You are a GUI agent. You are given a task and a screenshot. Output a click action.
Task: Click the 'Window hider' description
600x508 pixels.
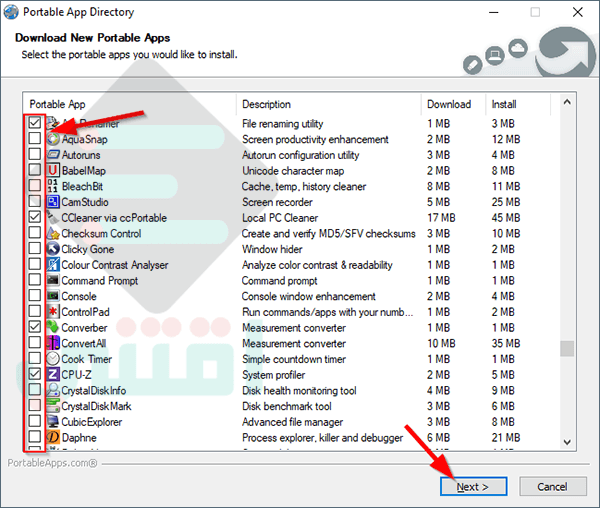click(x=272, y=249)
